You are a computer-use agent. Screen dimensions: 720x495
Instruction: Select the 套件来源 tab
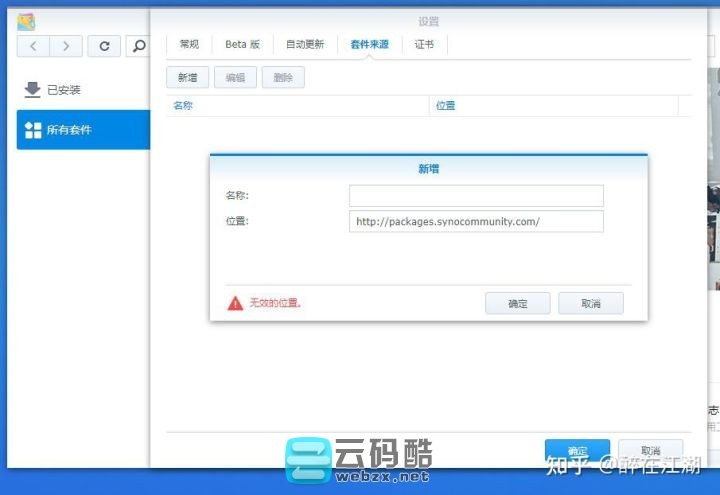click(x=369, y=44)
